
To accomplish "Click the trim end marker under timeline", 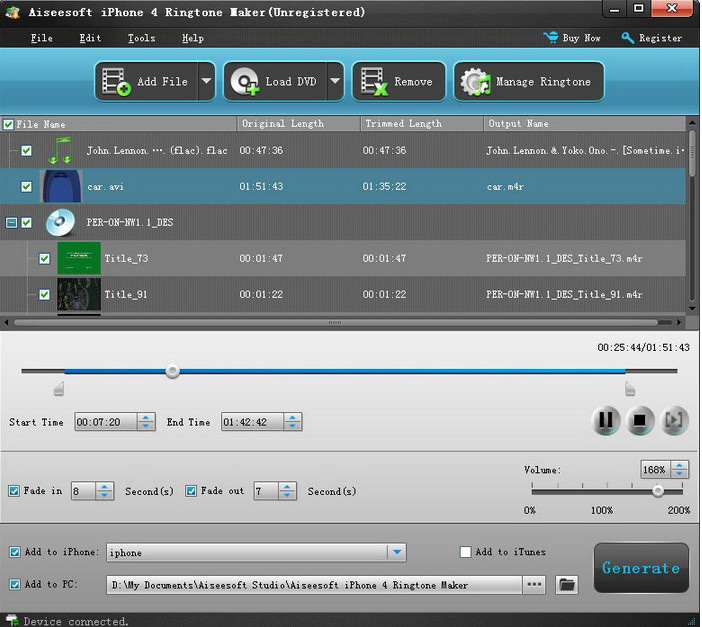I will [x=630, y=388].
